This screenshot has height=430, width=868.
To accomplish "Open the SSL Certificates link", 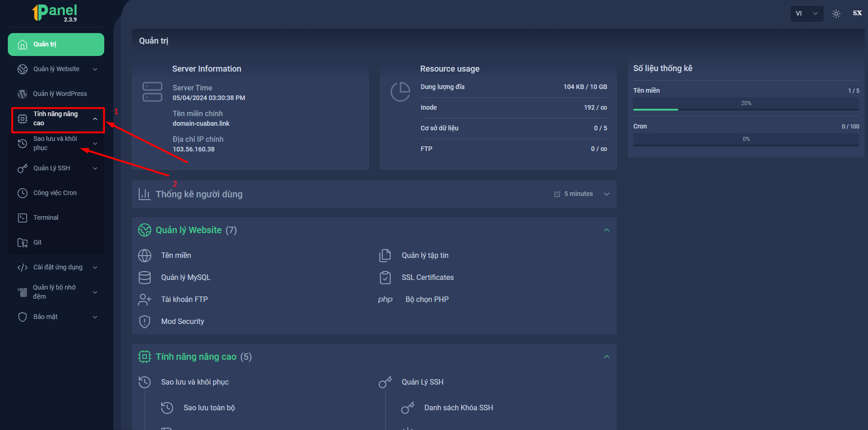I will pos(428,278).
